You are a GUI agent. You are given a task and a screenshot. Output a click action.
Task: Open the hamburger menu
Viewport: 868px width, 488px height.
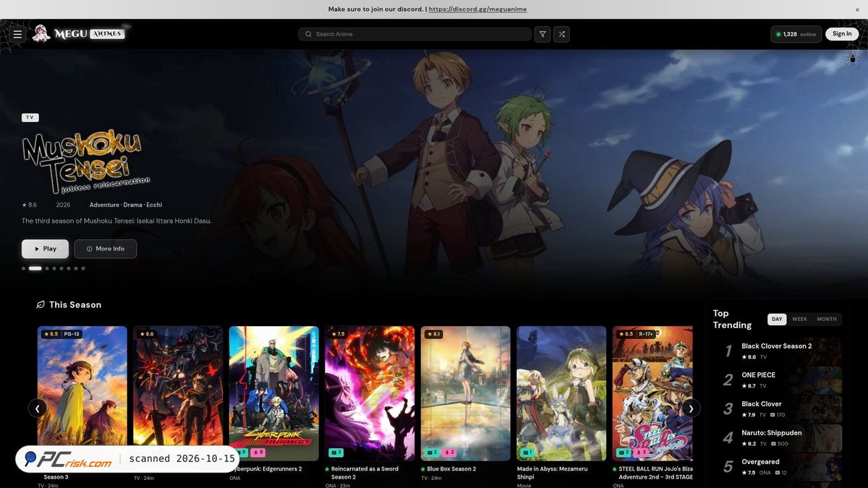point(18,34)
